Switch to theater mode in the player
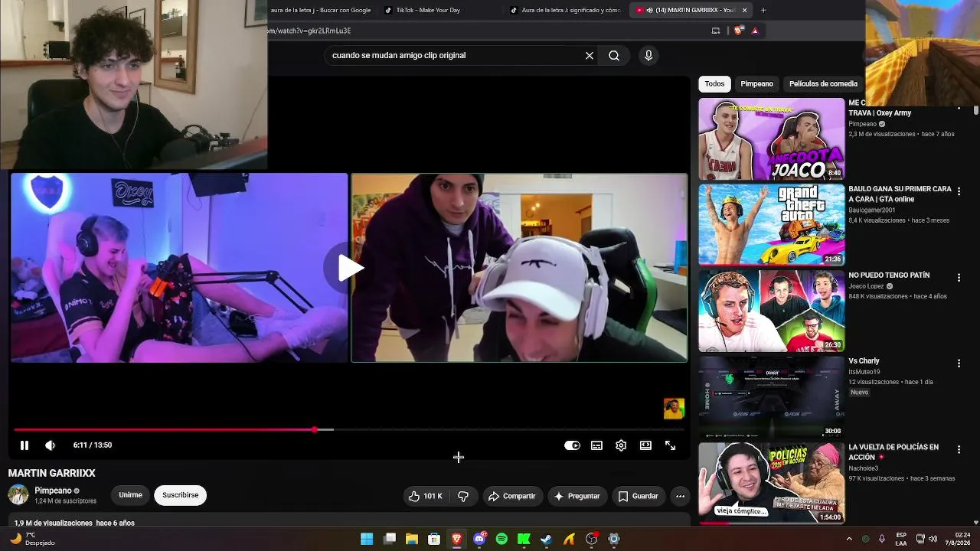980x551 pixels. coord(645,445)
